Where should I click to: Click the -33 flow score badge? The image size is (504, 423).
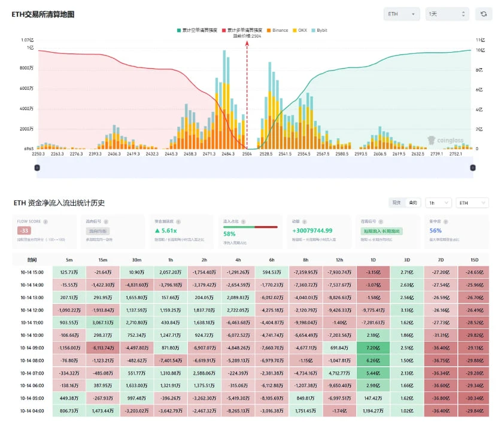(x=24, y=230)
